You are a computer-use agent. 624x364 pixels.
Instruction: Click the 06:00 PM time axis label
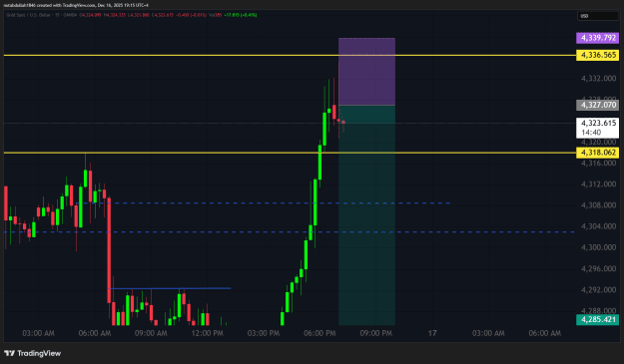point(319,333)
